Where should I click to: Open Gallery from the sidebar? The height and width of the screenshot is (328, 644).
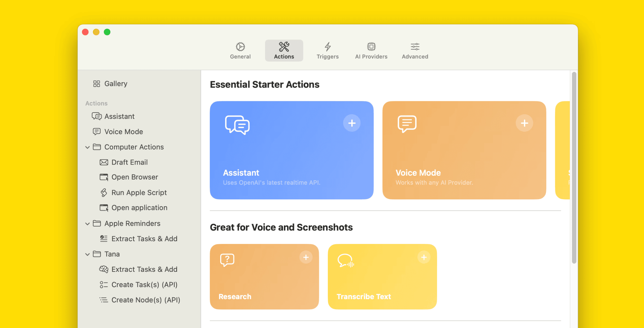(x=115, y=84)
